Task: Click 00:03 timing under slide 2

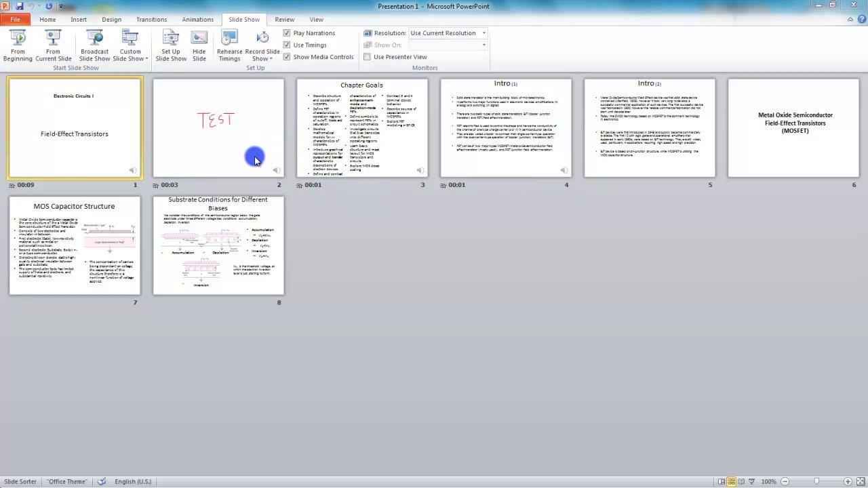Action: click(170, 185)
